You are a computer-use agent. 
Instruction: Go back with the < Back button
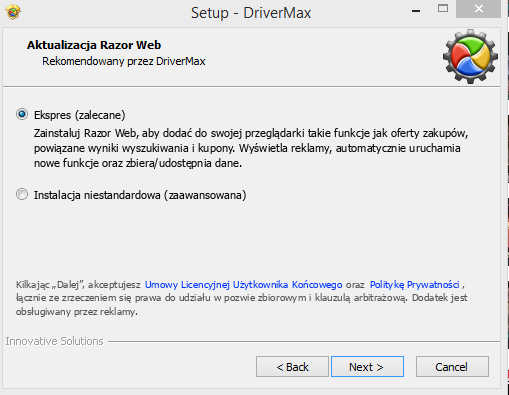(292, 367)
